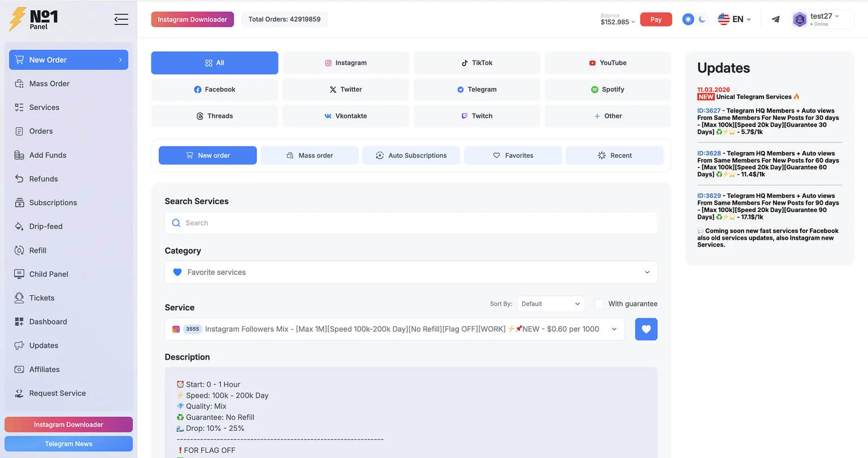Filter services by Spotify
868x458 pixels.
tap(608, 89)
